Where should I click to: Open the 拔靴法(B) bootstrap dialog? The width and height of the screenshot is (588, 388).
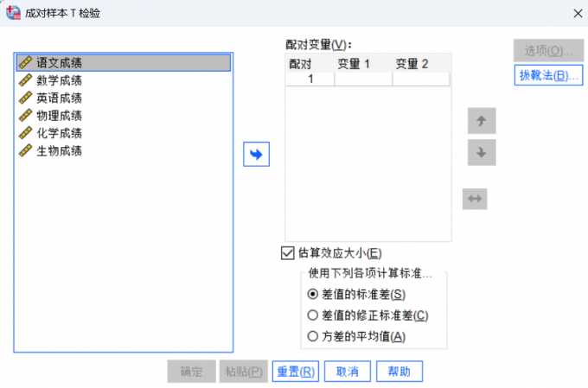548,75
